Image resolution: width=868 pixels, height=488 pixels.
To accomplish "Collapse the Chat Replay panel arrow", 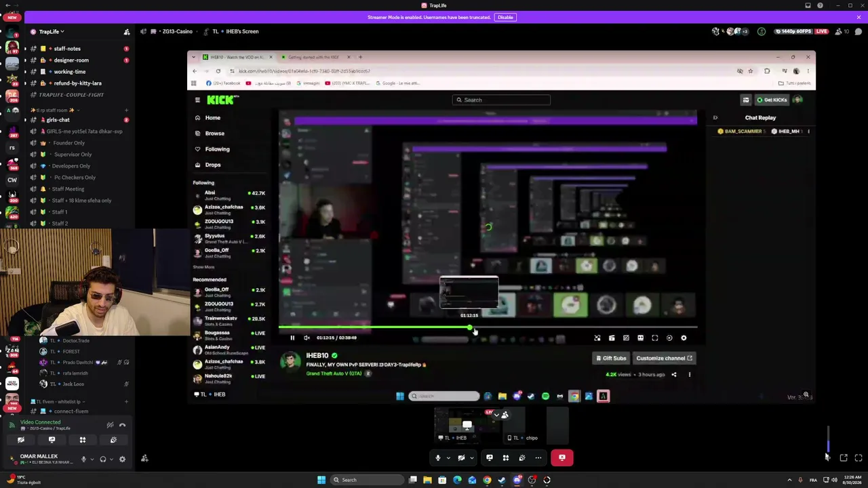I will [x=715, y=118].
